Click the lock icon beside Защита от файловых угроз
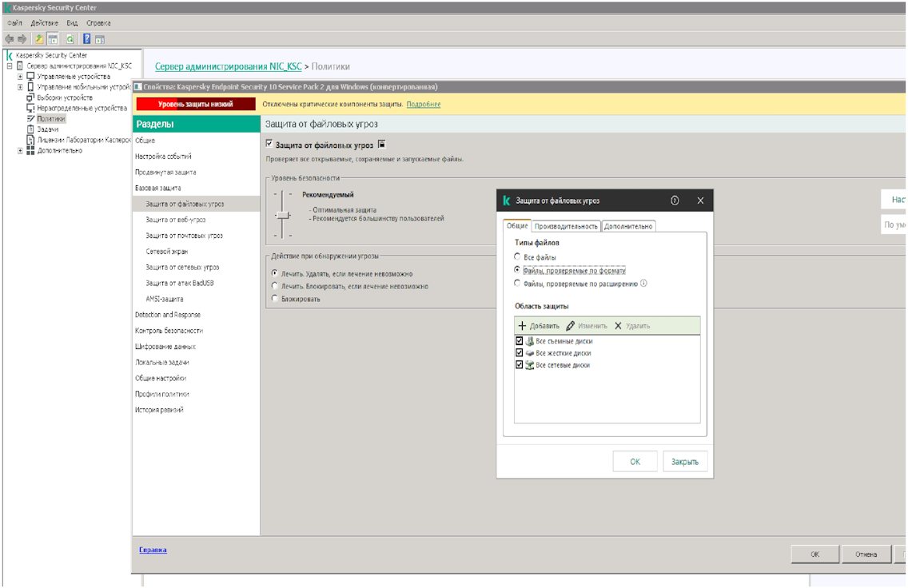Screen dimensions: 908x588 click(382, 144)
